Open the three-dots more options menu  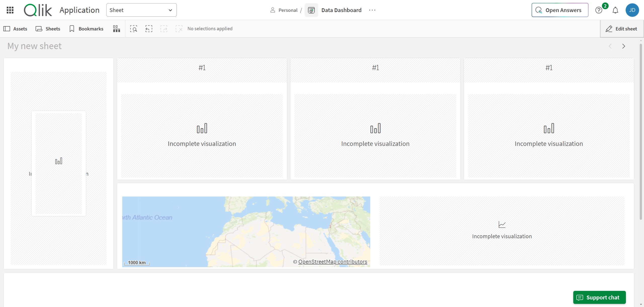(372, 10)
